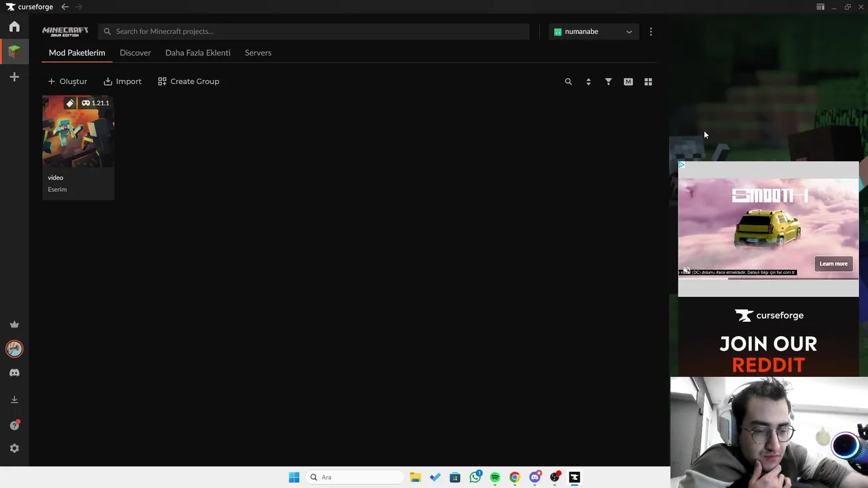The height and width of the screenshot is (488, 868).
Task: Open the sort order control
Action: click(x=588, y=81)
